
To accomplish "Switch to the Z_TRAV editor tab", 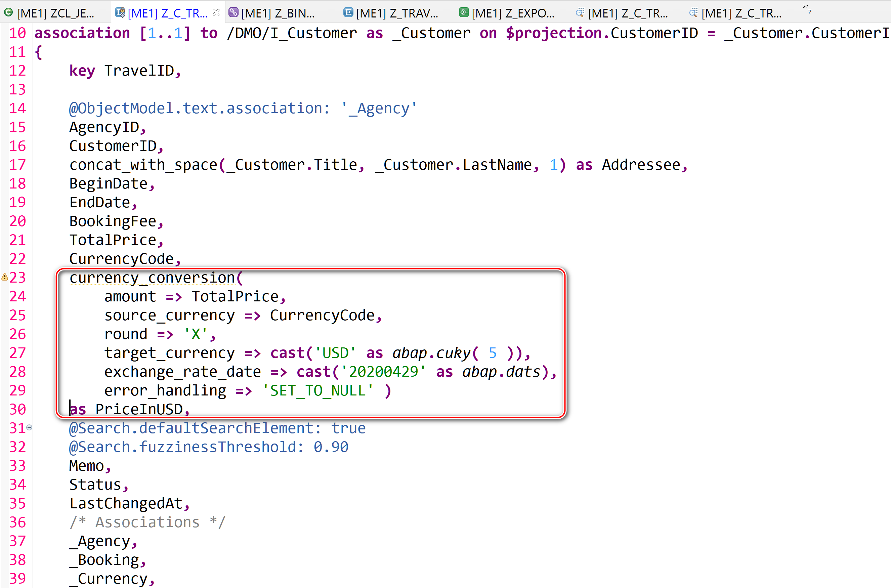I will coord(396,12).
